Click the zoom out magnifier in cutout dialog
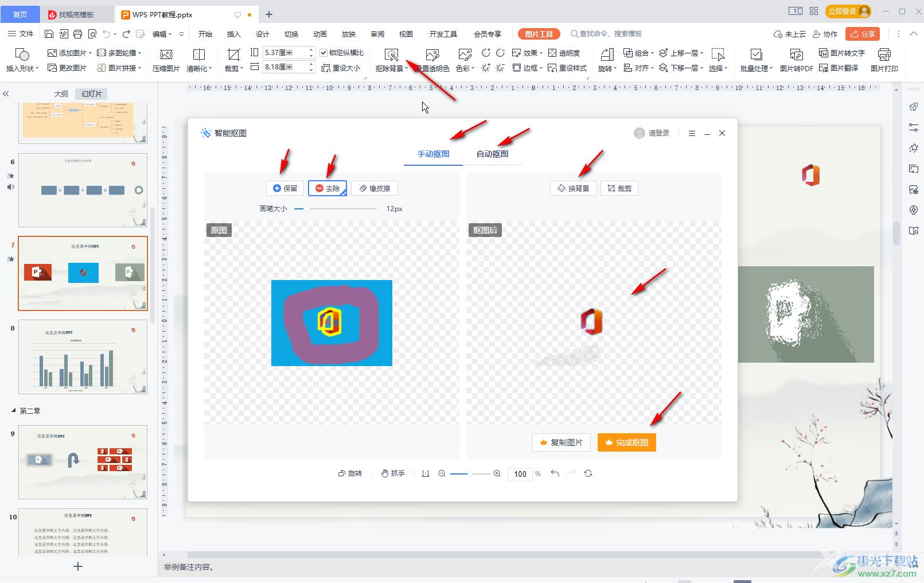Image resolution: width=924 pixels, height=583 pixels. click(x=442, y=473)
